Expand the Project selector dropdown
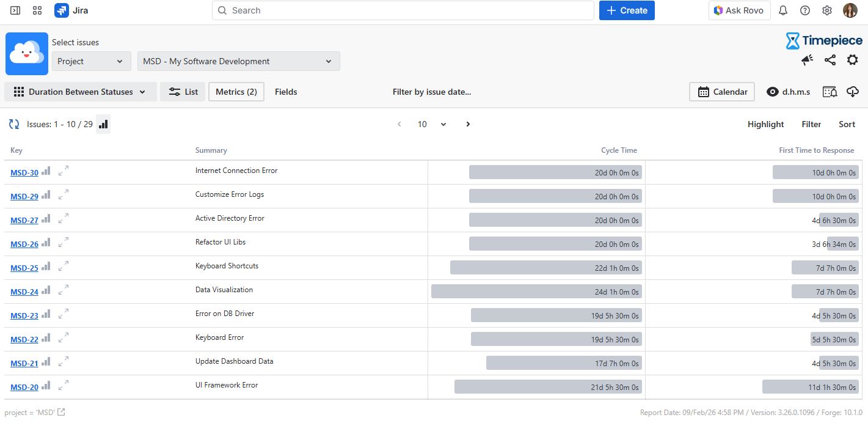 [x=91, y=61]
